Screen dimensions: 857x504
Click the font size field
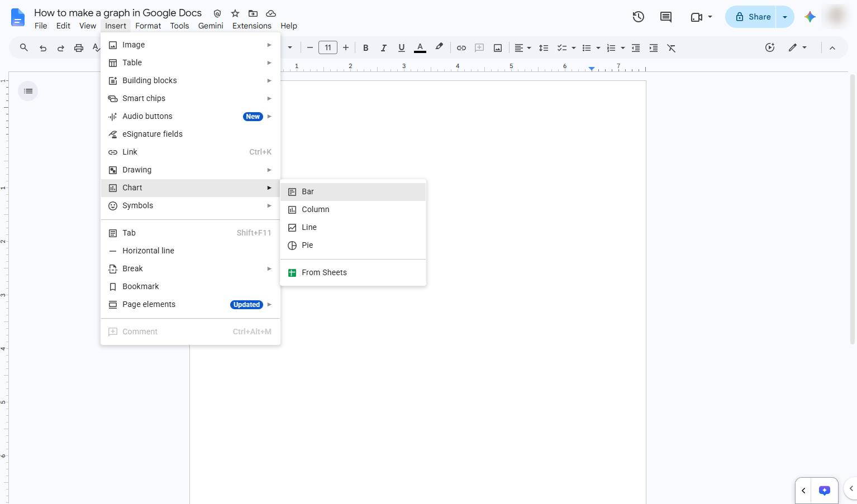[328, 48]
